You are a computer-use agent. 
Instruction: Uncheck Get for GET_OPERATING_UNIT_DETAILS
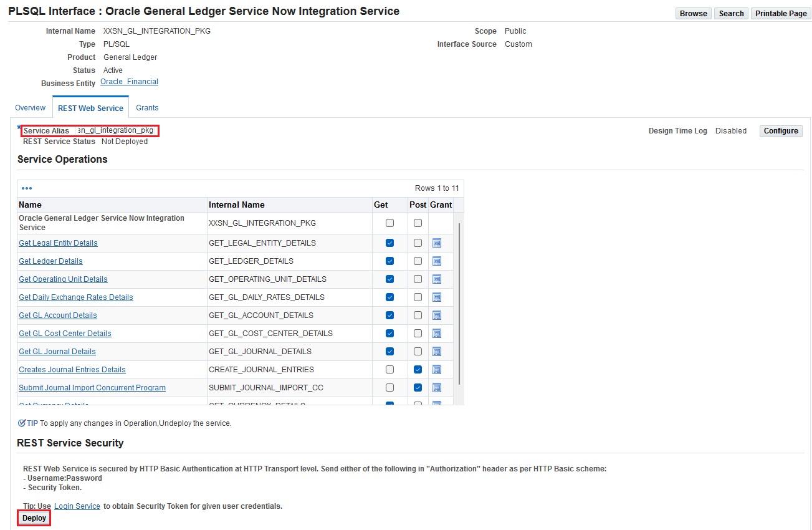(390, 279)
